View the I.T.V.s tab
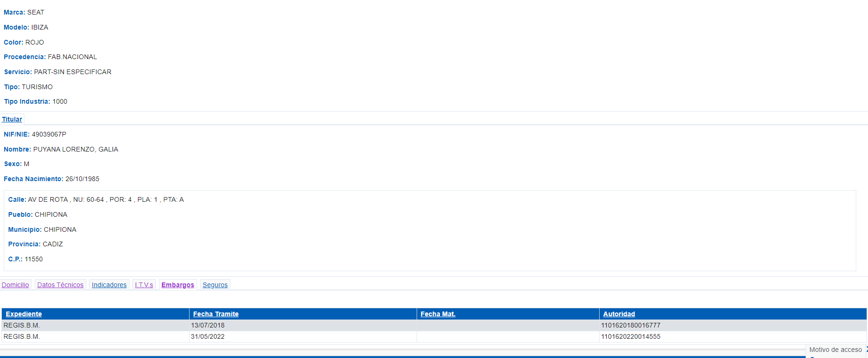Screen dimensions: 868x358 (144, 285)
